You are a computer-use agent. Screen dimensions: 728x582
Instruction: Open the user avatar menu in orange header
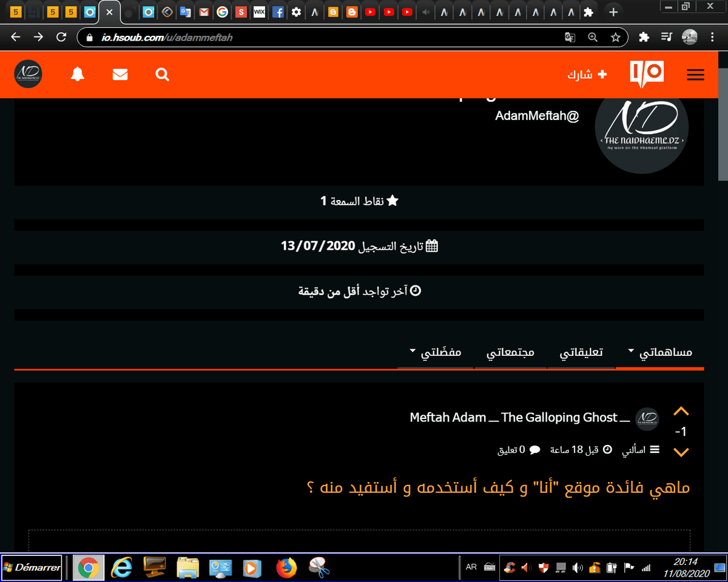pyautogui.click(x=28, y=74)
